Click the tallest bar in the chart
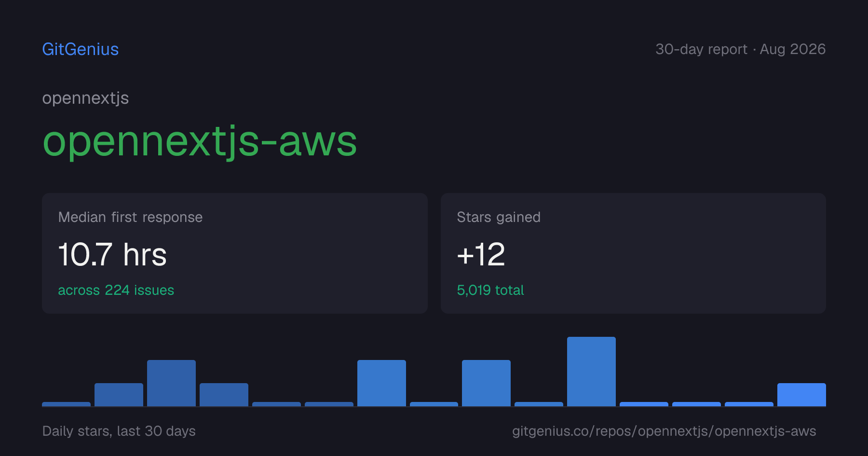The image size is (868, 456). click(591, 372)
